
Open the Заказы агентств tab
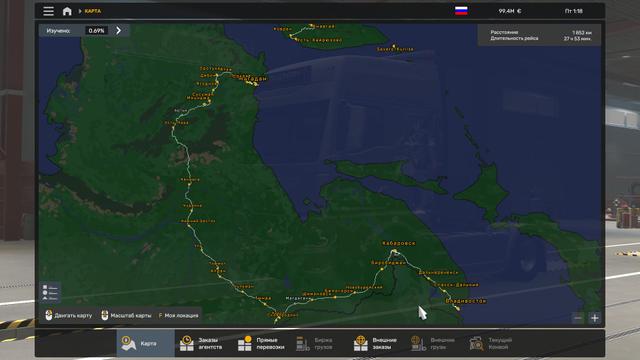click(x=204, y=343)
